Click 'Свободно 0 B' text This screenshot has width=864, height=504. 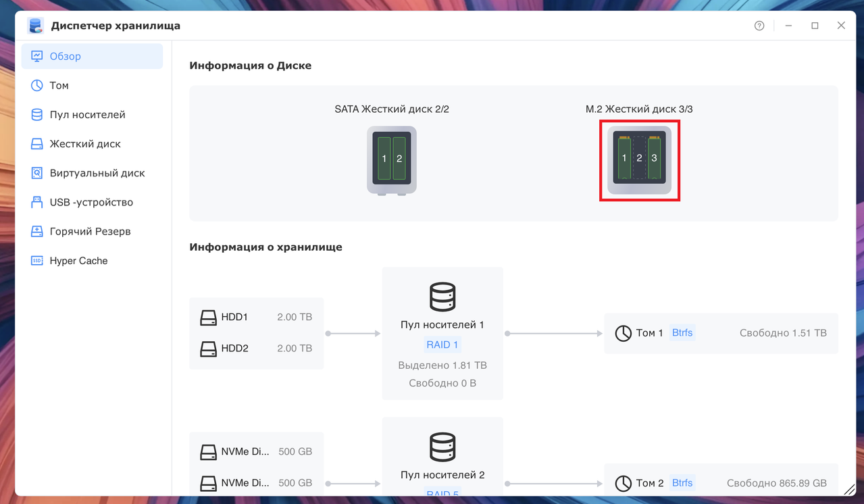tap(442, 383)
